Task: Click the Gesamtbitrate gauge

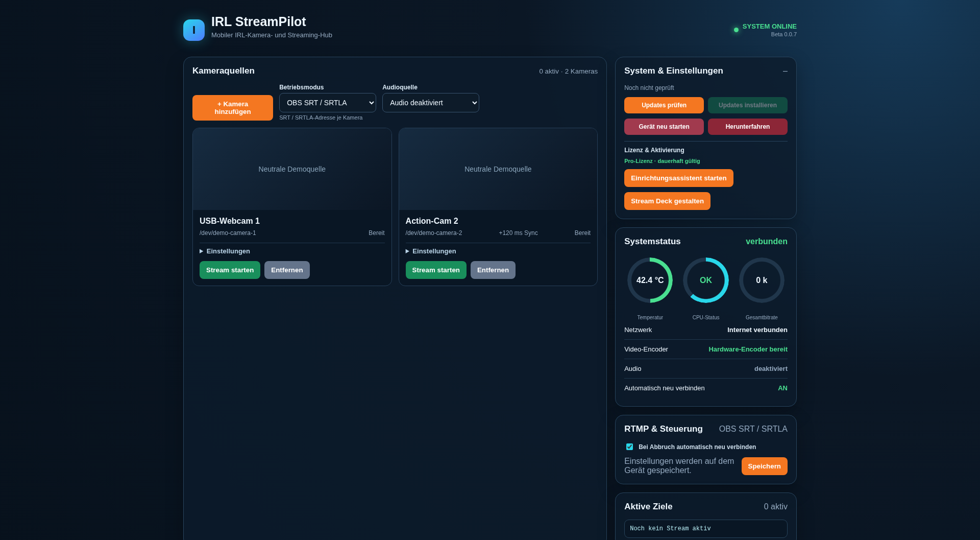Action: coord(762,280)
